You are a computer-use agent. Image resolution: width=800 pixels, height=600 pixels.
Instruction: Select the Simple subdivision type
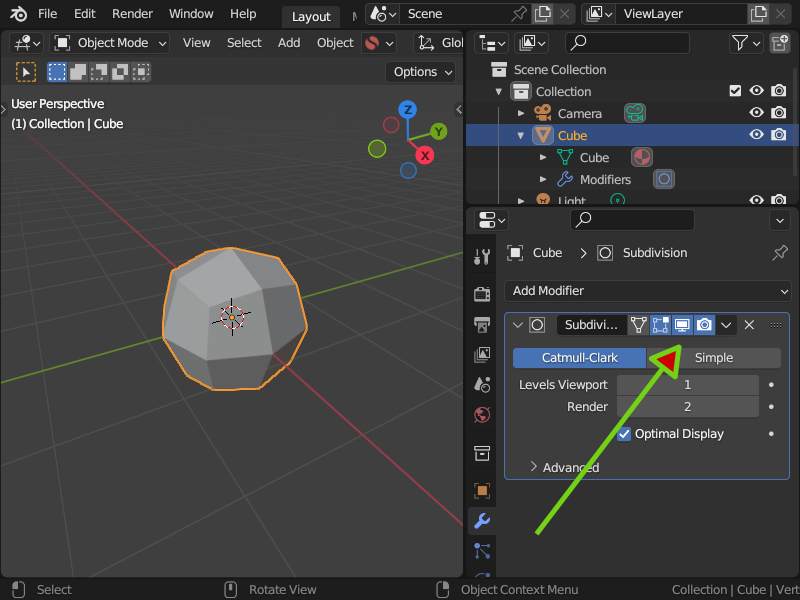pos(714,358)
